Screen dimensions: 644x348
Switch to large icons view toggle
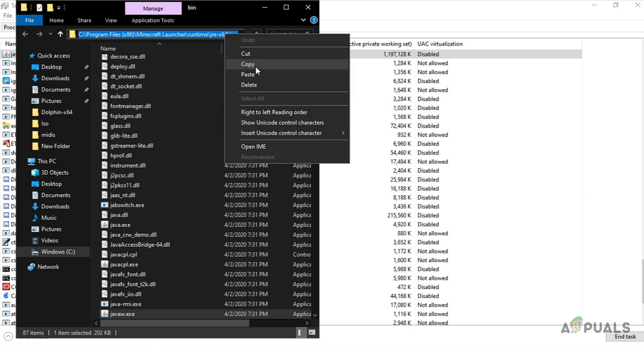point(310,333)
